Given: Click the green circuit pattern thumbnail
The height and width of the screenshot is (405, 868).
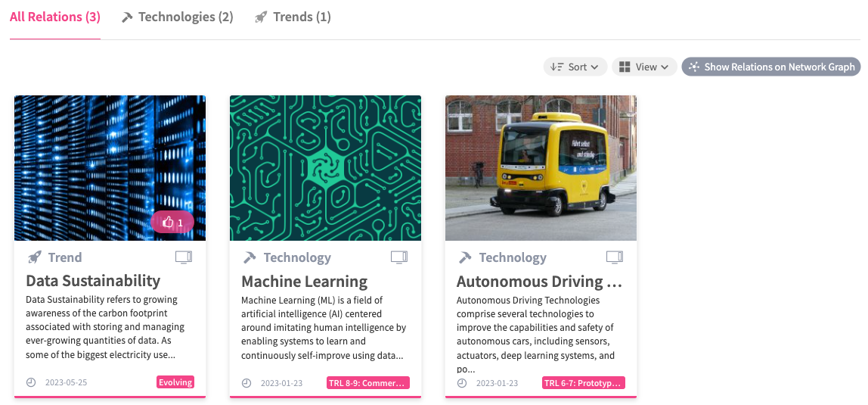Looking at the screenshot, I should click(x=325, y=167).
